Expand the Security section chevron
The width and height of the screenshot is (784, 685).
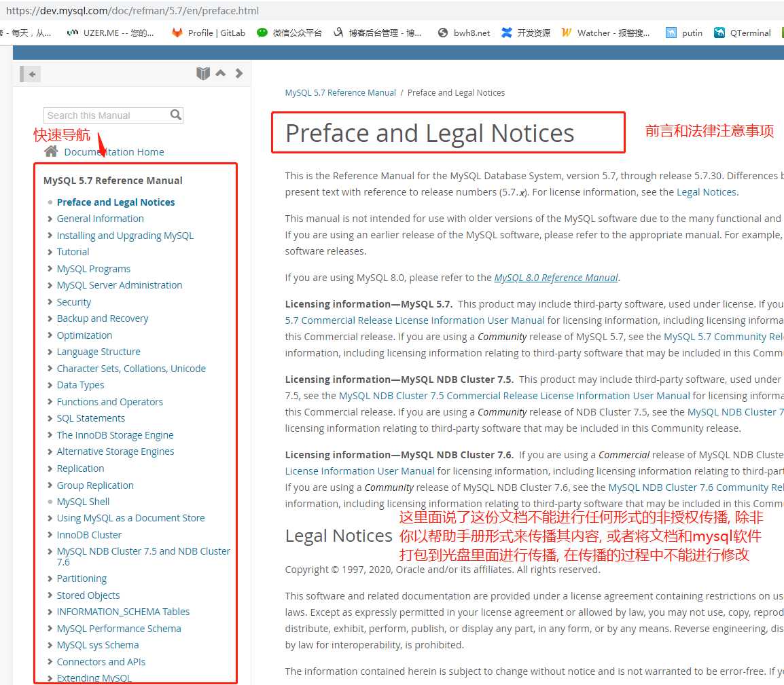50,302
